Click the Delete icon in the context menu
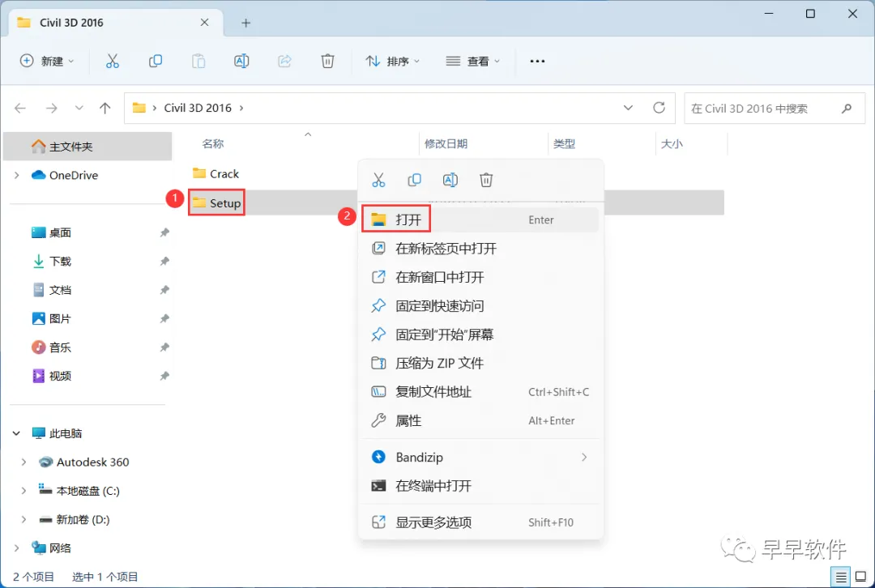 [x=486, y=180]
